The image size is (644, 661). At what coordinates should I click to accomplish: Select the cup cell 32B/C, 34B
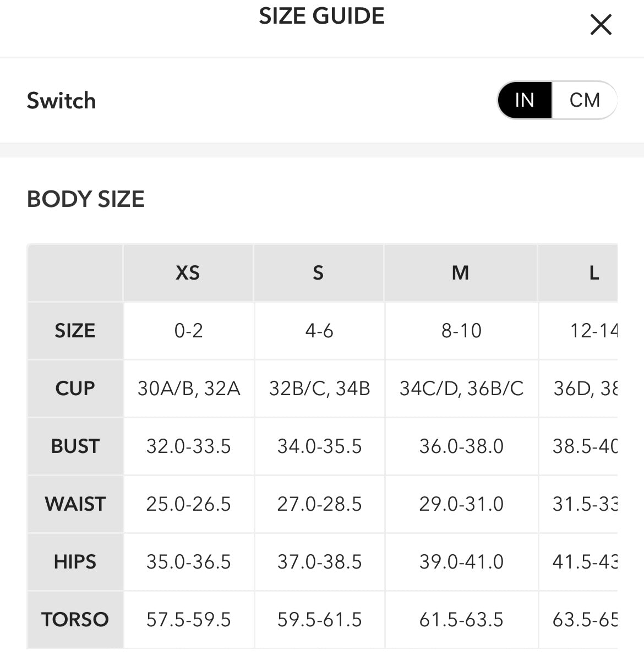[319, 389]
